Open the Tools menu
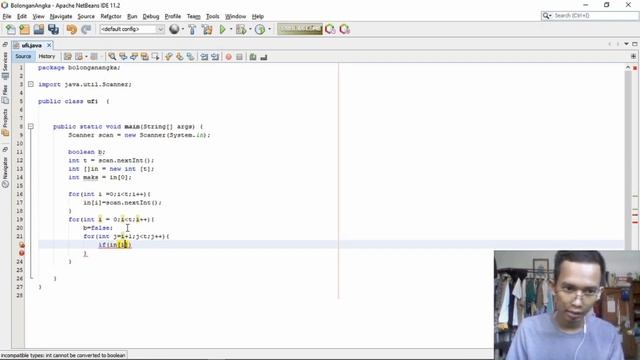Viewport: 640px width, 360px height. pyautogui.click(x=212, y=16)
